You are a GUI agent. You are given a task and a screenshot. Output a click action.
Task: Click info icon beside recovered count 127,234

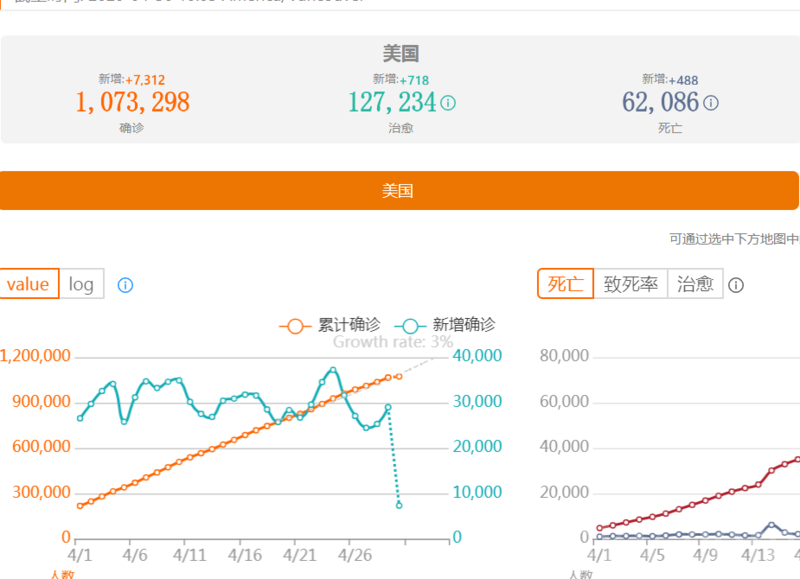coord(448,102)
